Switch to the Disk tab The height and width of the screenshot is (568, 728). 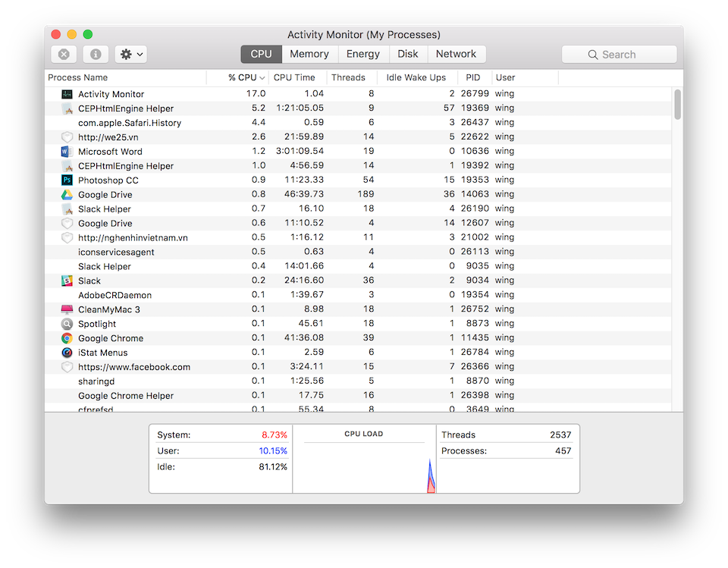point(408,54)
